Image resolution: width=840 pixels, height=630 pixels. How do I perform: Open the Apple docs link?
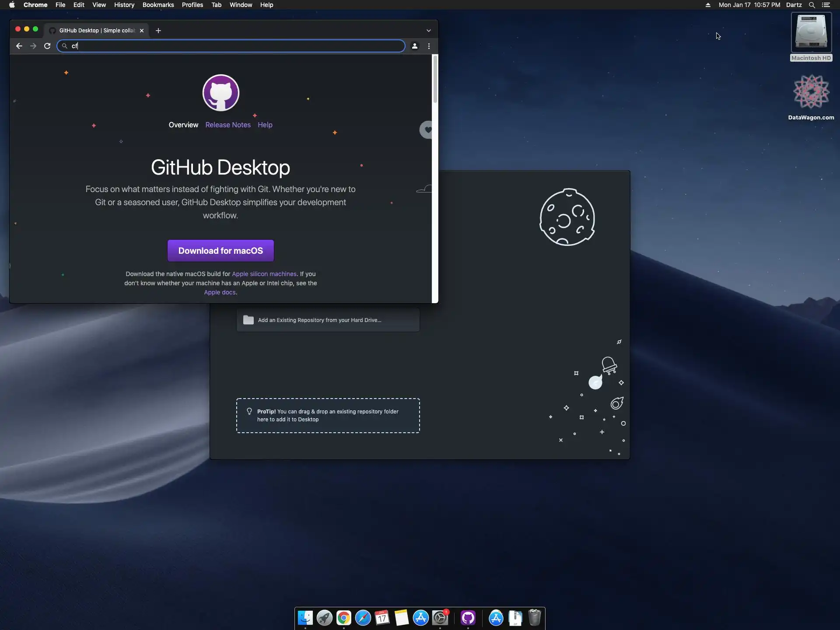click(220, 292)
